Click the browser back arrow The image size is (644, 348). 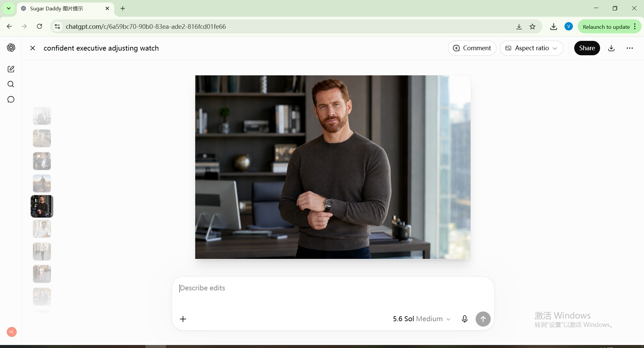pyautogui.click(x=9, y=26)
